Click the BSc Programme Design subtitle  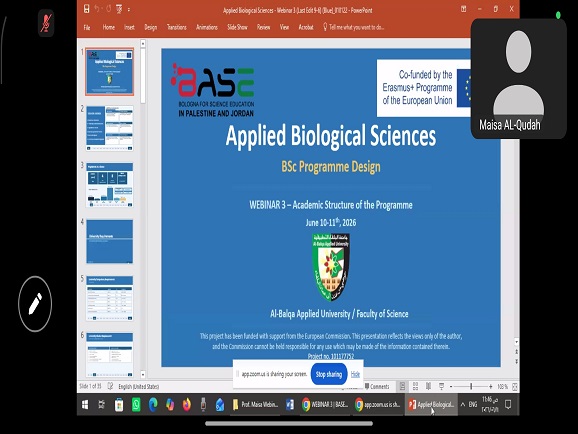tap(331, 167)
